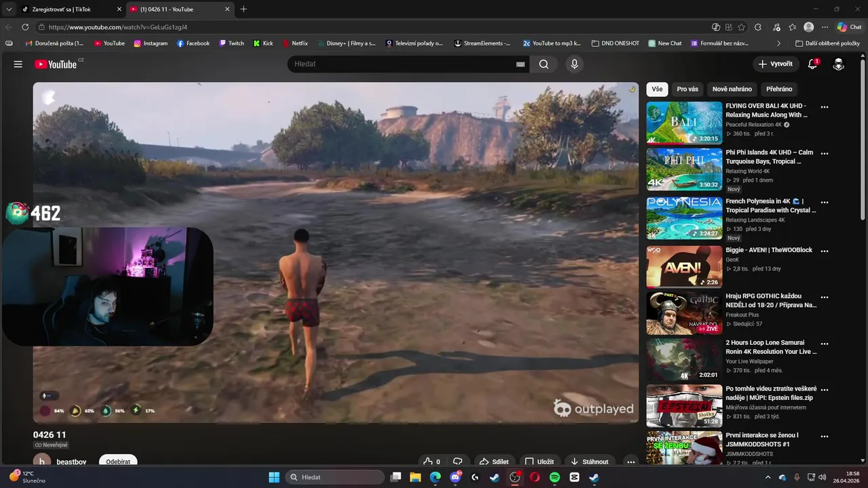The height and width of the screenshot is (488, 868).
Task: Click the browser address bar URL
Action: pos(118,27)
